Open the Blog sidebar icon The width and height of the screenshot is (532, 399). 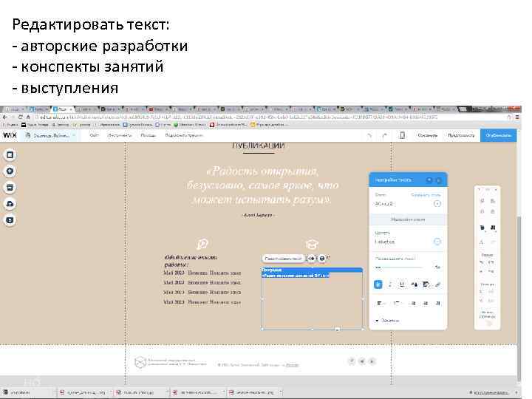click(x=10, y=220)
